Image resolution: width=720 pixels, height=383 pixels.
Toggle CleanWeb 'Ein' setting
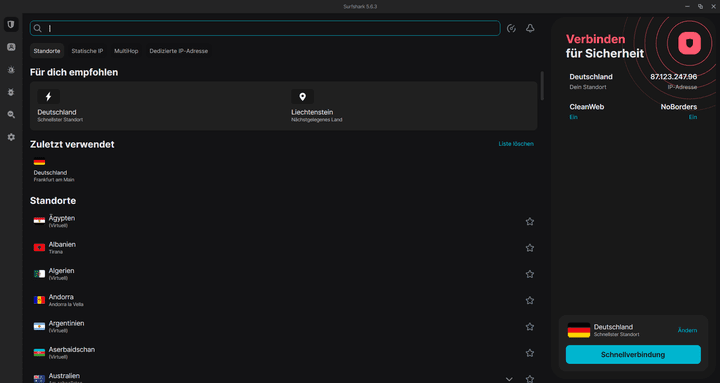click(x=574, y=117)
